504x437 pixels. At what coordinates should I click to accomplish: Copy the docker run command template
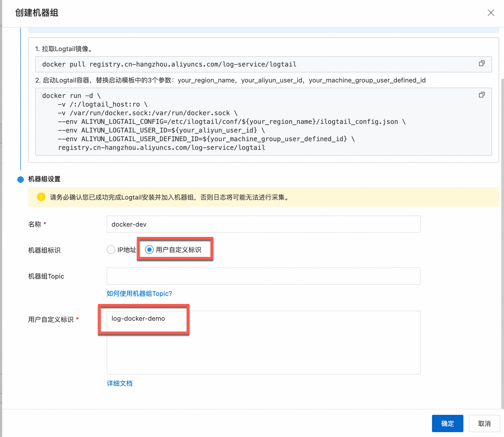pos(482,95)
